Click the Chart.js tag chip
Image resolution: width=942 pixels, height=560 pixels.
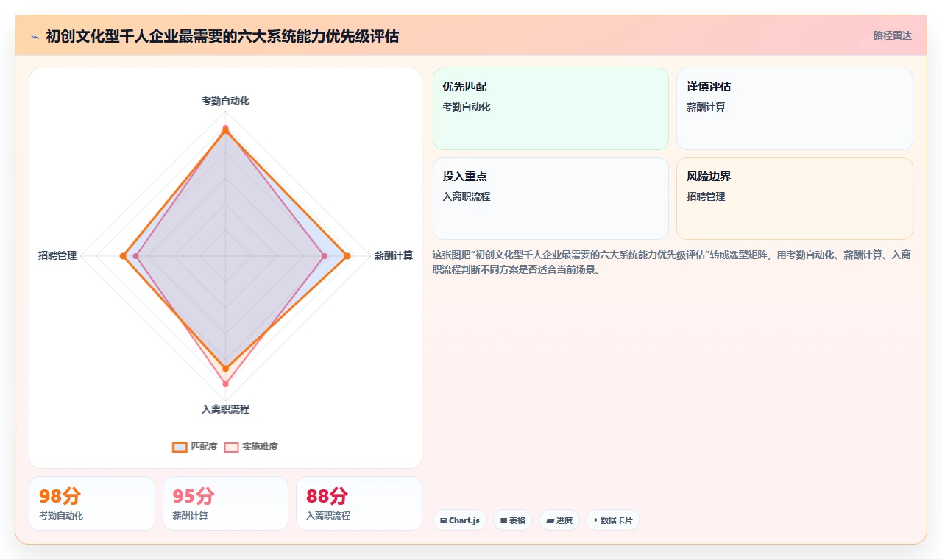pos(459,520)
